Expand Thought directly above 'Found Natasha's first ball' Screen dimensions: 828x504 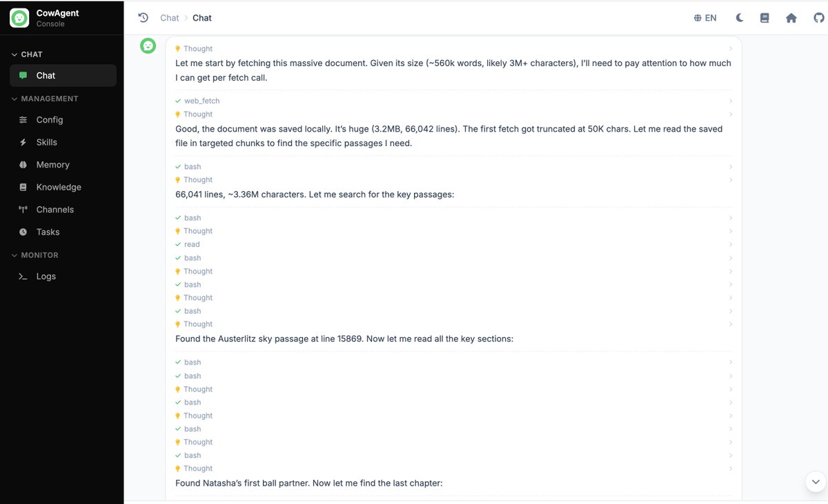[453, 469]
